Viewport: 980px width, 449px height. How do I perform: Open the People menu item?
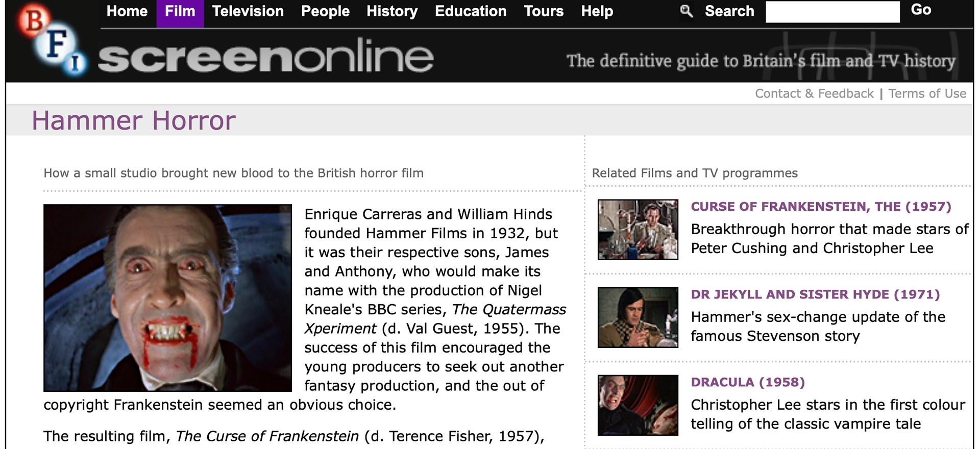(325, 11)
